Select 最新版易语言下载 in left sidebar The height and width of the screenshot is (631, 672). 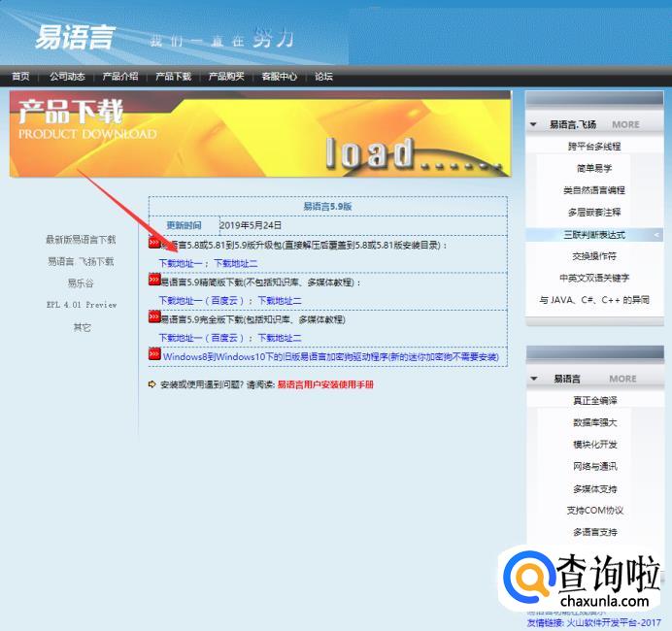pyautogui.click(x=81, y=240)
